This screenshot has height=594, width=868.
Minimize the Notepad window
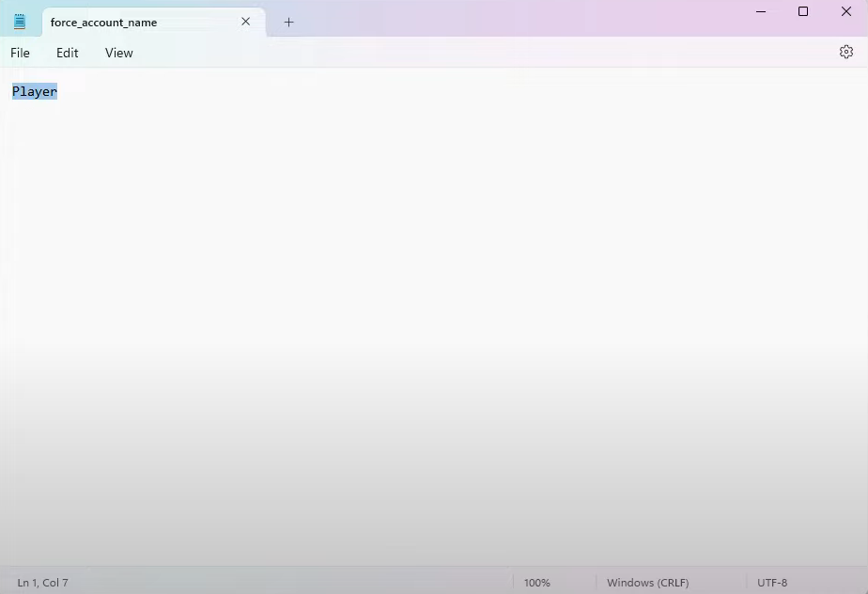[761, 11]
